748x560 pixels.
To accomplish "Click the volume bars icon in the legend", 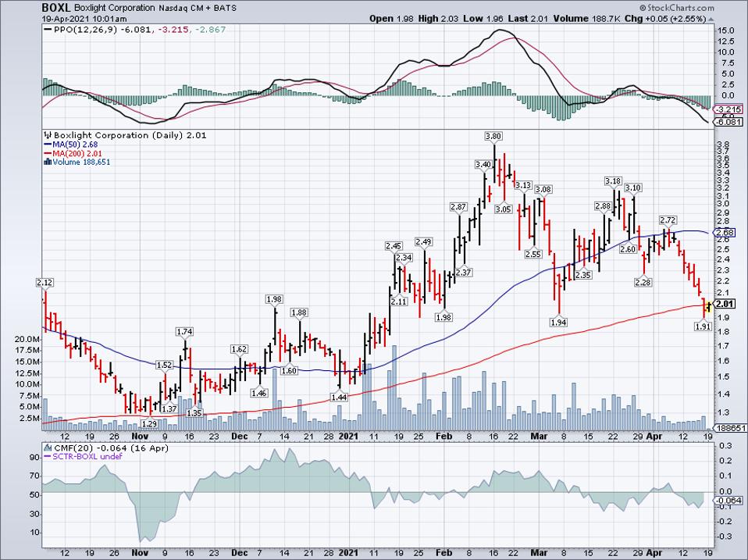I will click(48, 162).
